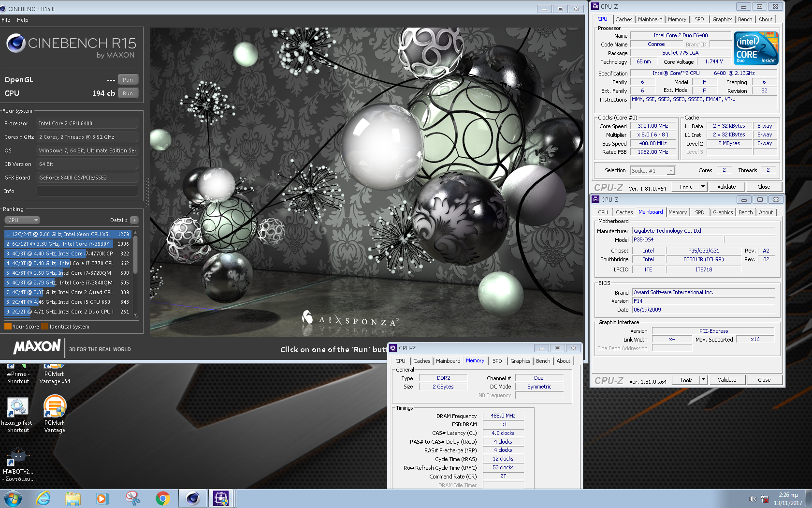Select Graphics tab in Memory CPU-Z window
Image resolution: width=812 pixels, height=508 pixels.
520,361
